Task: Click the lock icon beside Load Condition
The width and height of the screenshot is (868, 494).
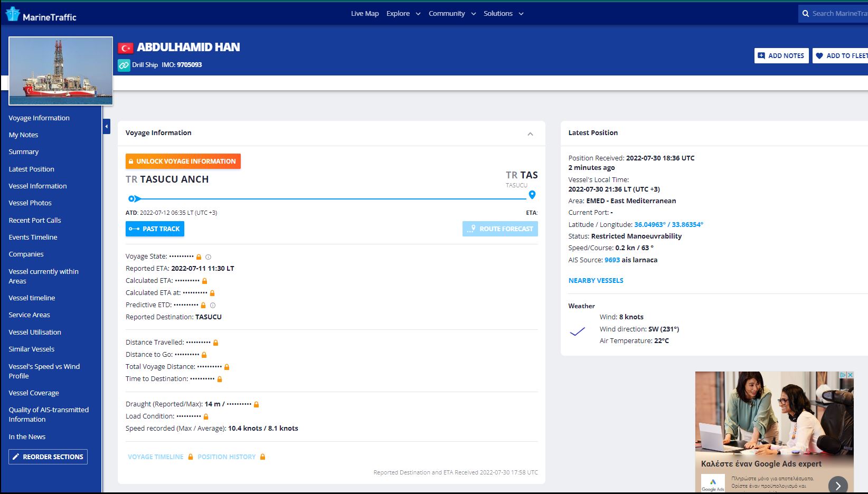Action: tap(206, 417)
